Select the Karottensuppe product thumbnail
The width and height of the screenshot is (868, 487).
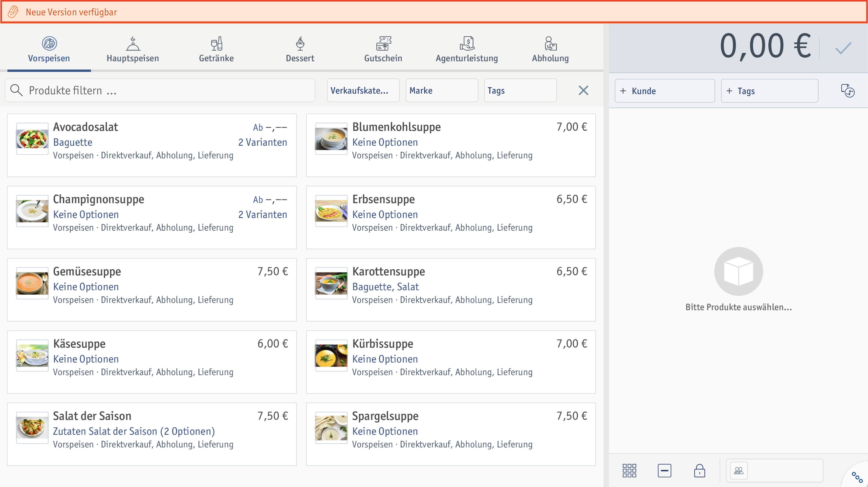[x=331, y=283]
